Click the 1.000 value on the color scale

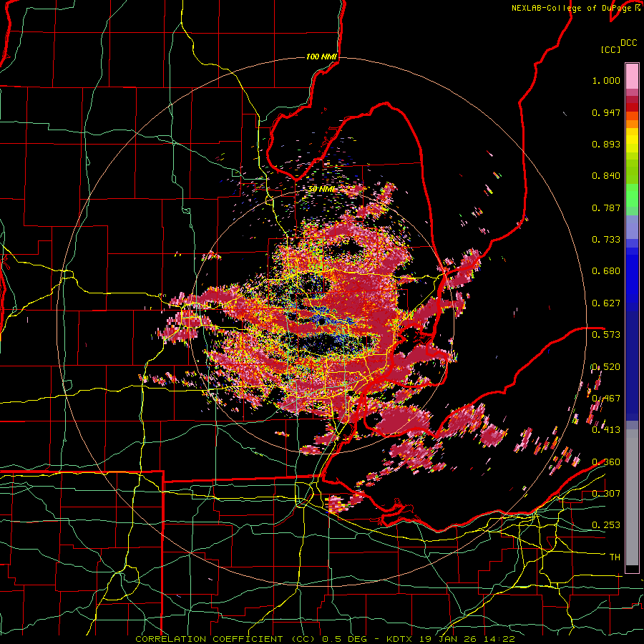[606, 80]
